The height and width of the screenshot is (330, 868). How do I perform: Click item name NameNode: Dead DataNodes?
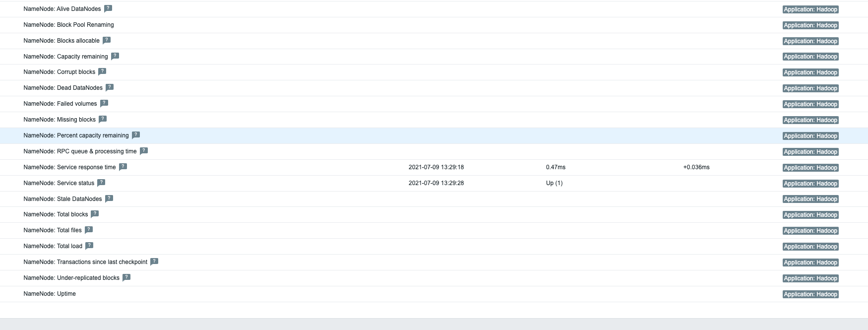63,88
